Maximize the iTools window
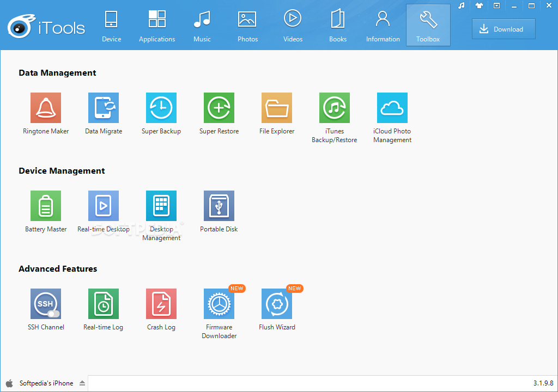This screenshot has width=558, height=392. click(531, 5)
